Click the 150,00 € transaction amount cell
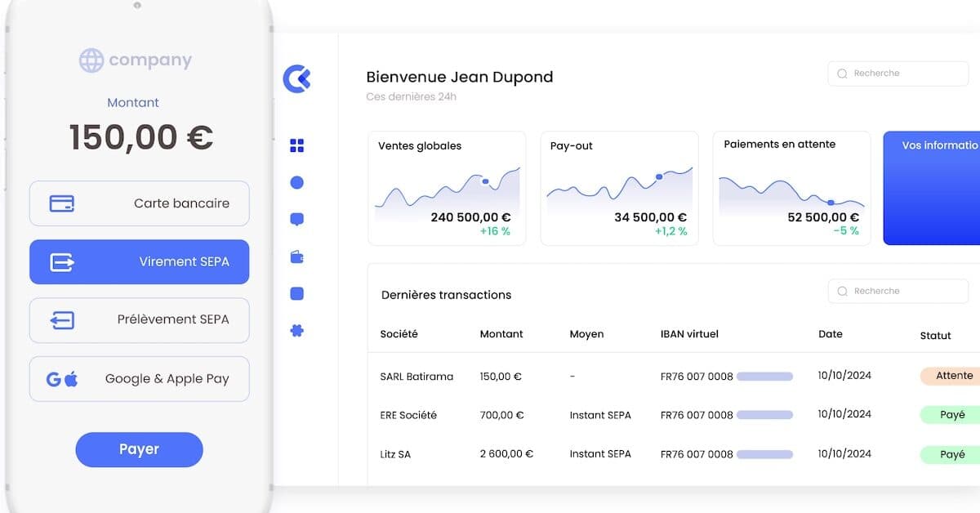Viewport: 980px width, 513px height. (x=501, y=377)
